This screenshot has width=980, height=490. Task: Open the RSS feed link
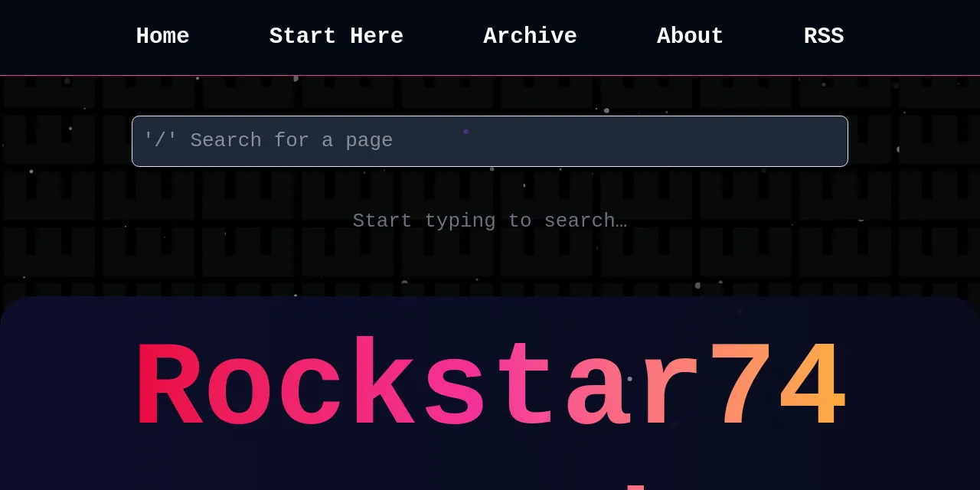(x=823, y=36)
